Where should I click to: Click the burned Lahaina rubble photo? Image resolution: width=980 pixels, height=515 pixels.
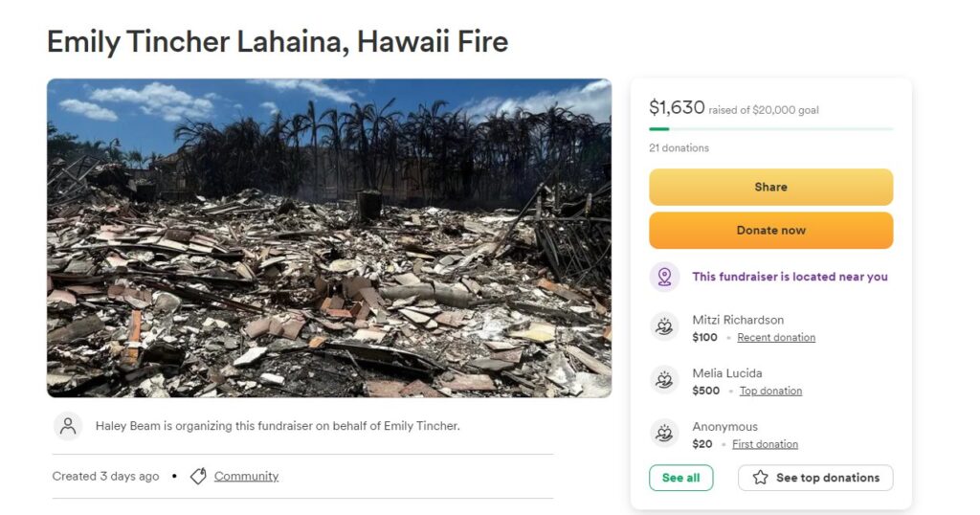[329, 238]
